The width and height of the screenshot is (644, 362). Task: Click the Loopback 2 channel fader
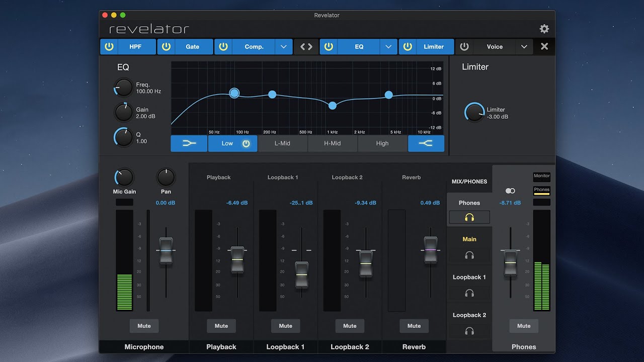tap(366, 263)
